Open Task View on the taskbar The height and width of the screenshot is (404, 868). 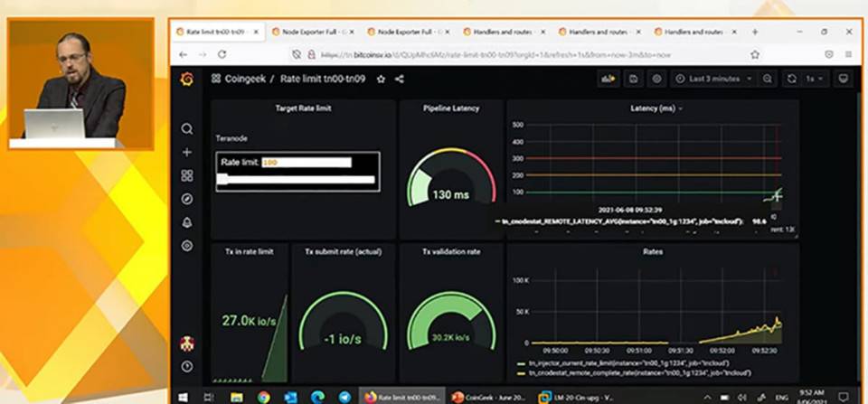pos(209,398)
